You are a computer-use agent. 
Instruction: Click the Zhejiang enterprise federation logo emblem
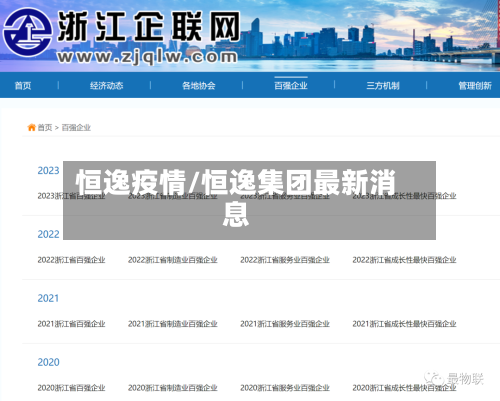click(x=27, y=32)
